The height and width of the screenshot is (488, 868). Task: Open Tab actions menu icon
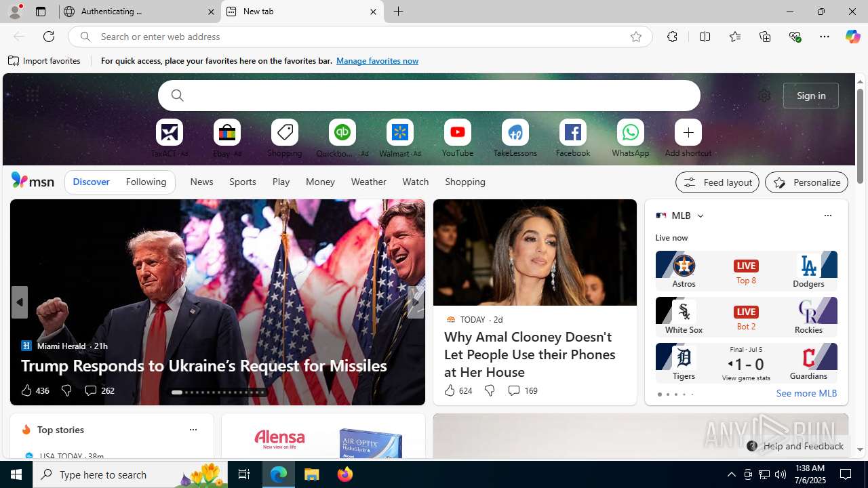coord(40,12)
